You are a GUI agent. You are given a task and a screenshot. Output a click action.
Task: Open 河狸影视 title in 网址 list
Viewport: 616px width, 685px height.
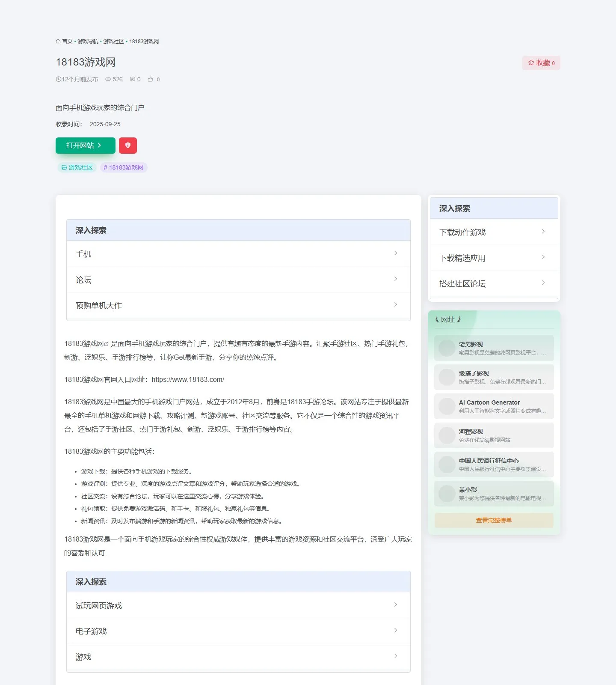point(471,432)
